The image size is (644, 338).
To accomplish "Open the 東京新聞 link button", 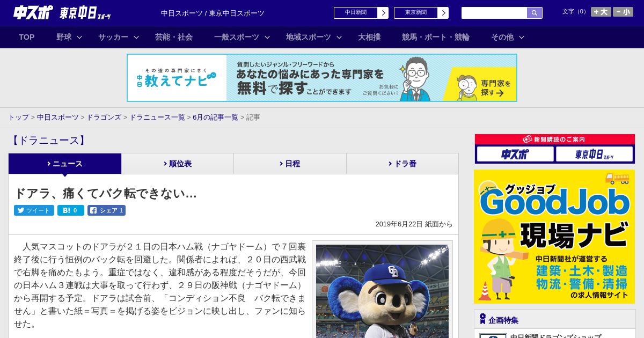I will click(416, 13).
